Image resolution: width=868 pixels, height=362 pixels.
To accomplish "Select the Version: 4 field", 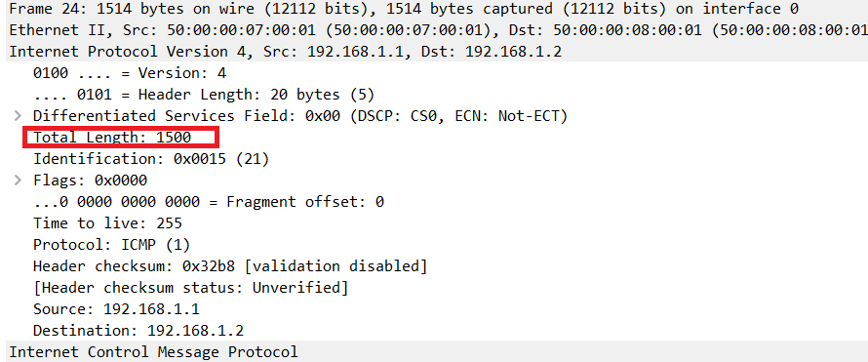I will click(130, 73).
